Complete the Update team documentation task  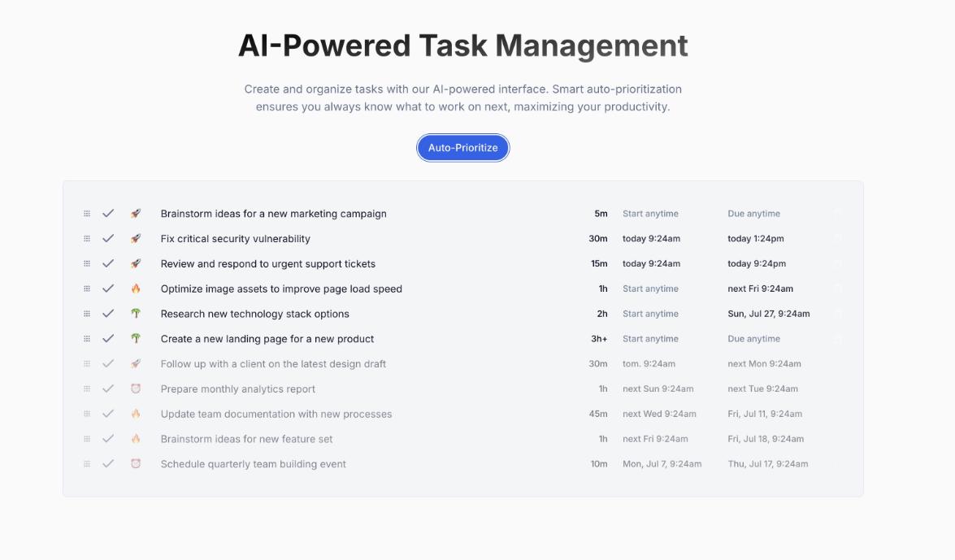[x=108, y=414]
